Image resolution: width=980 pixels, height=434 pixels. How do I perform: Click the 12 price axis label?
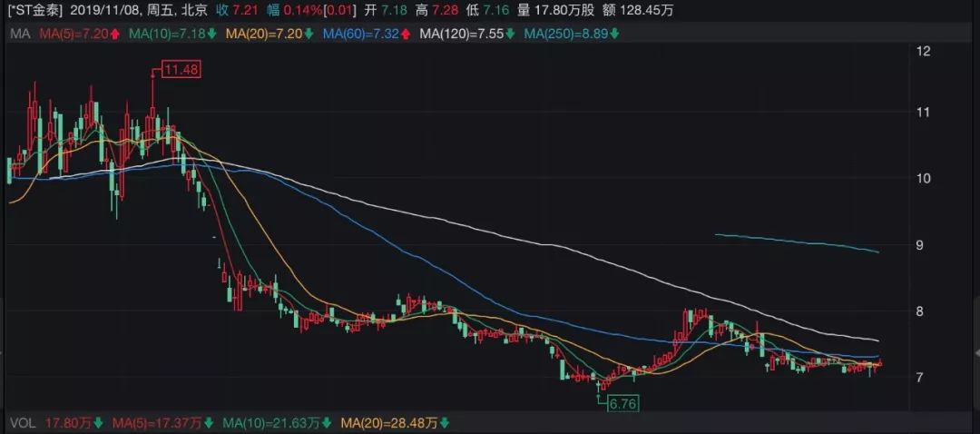click(x=923, y=51)
